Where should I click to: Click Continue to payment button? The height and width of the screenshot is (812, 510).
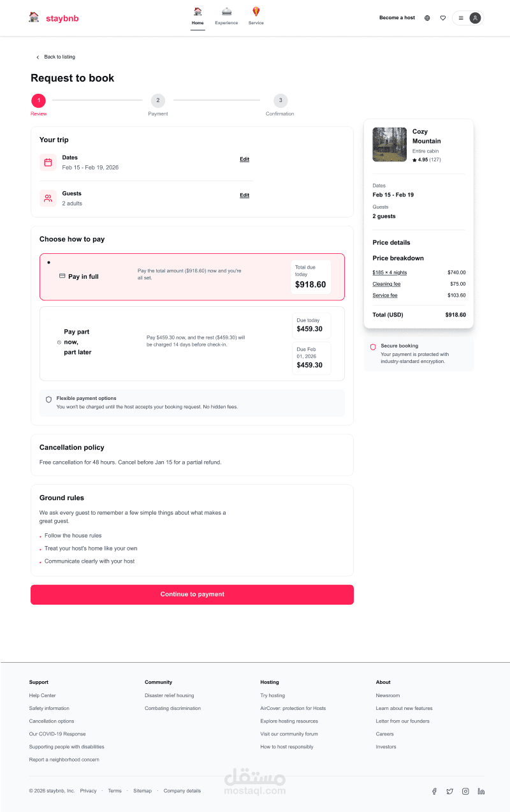(192, 594)
